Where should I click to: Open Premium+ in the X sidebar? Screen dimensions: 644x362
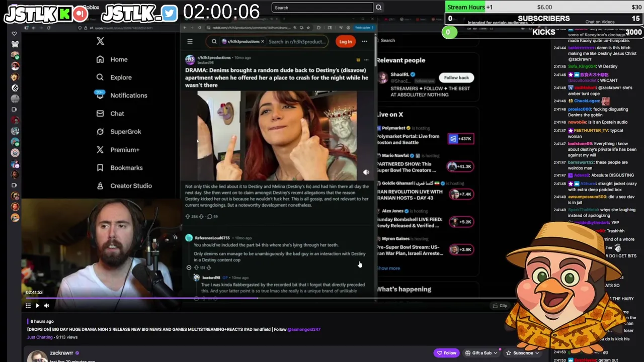[x=118, y=150]
